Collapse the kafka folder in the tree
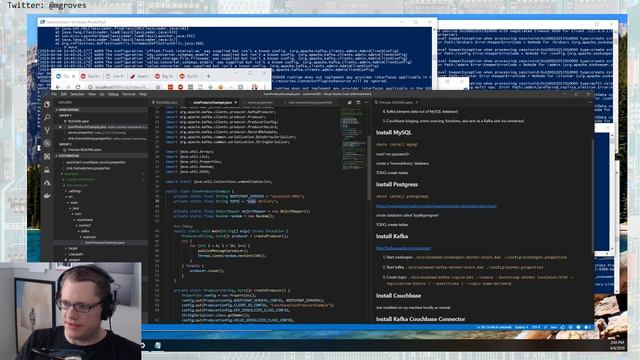Screen dimensions: 640x360 (x=85, y=231)
